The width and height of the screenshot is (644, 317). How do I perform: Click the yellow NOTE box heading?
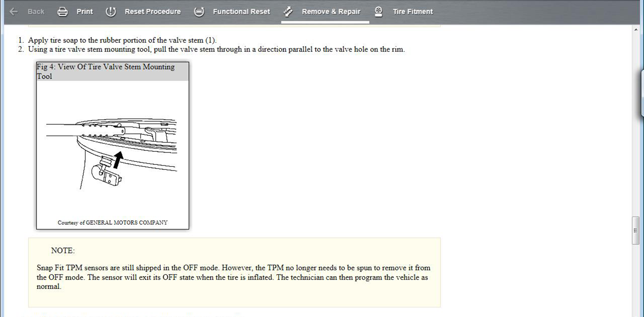pos(63,251)
